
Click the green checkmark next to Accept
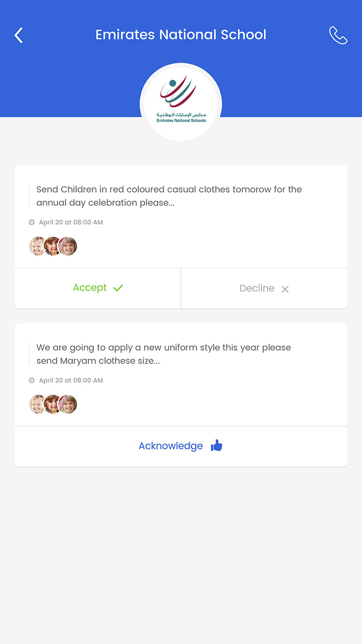[118, 288]
